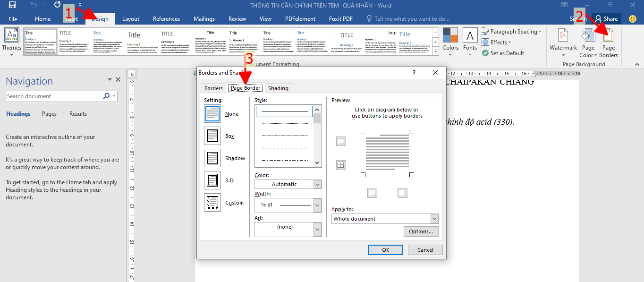Toggle top border button in Preview
The height and width of the screenshot is (282, 644).
click(341, 141)
